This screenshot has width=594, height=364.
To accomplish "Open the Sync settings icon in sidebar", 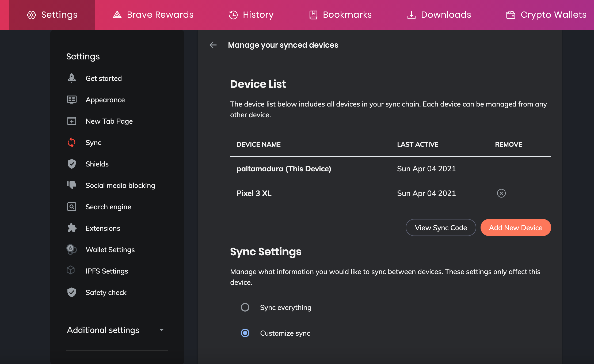I will [71, 142].
